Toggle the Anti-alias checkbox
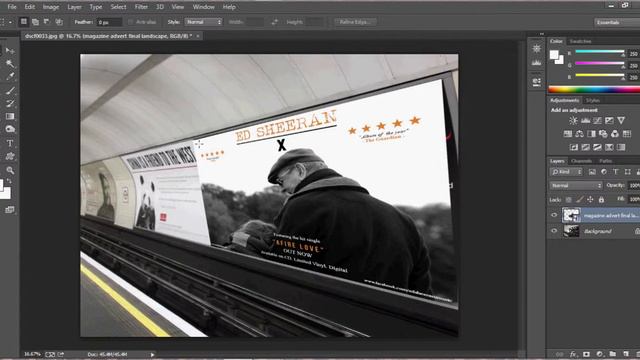The width and height of the screenshot is (640, 360). click(x=131, y=22)
